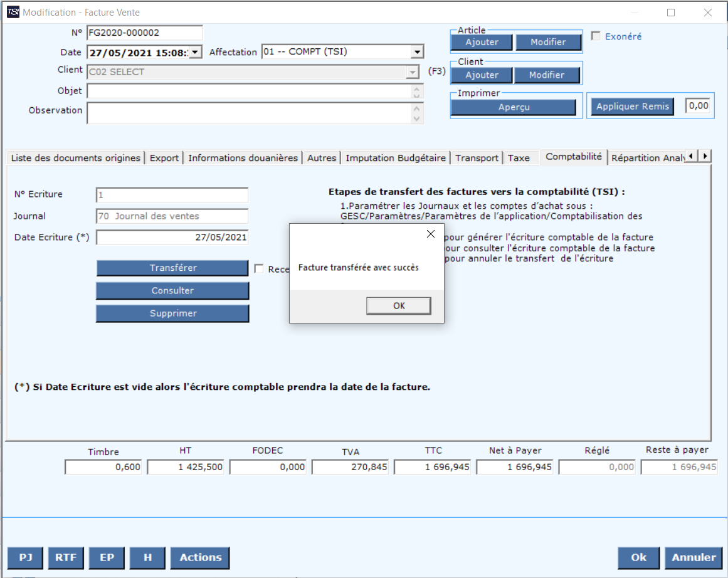
Task: Click the Reste à payer amount field
Action: point(679,467)
